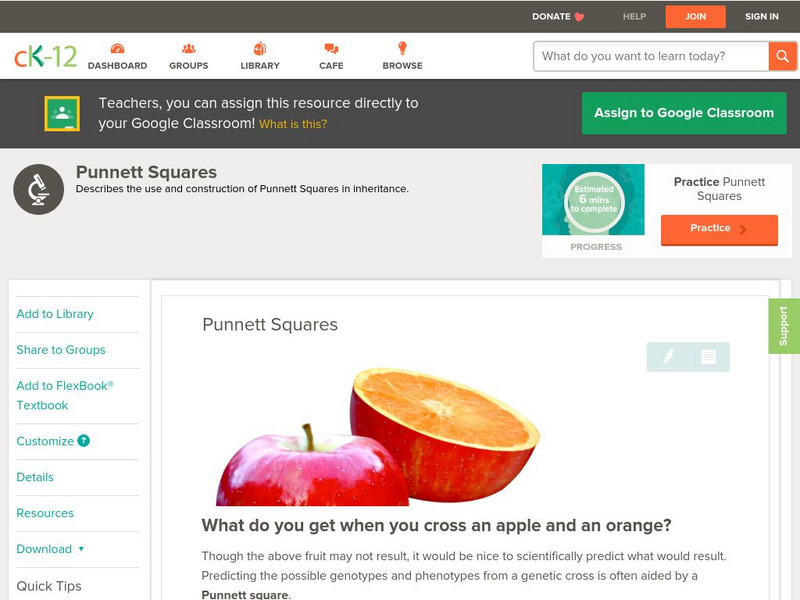
Task: Open the What is this? link
Action: [x=293, y=124]
